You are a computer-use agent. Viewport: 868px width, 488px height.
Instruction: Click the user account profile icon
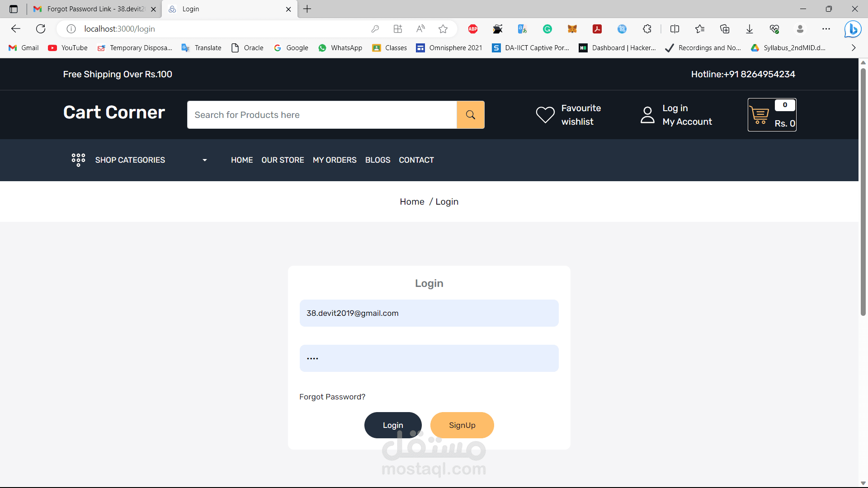[647, 115]
